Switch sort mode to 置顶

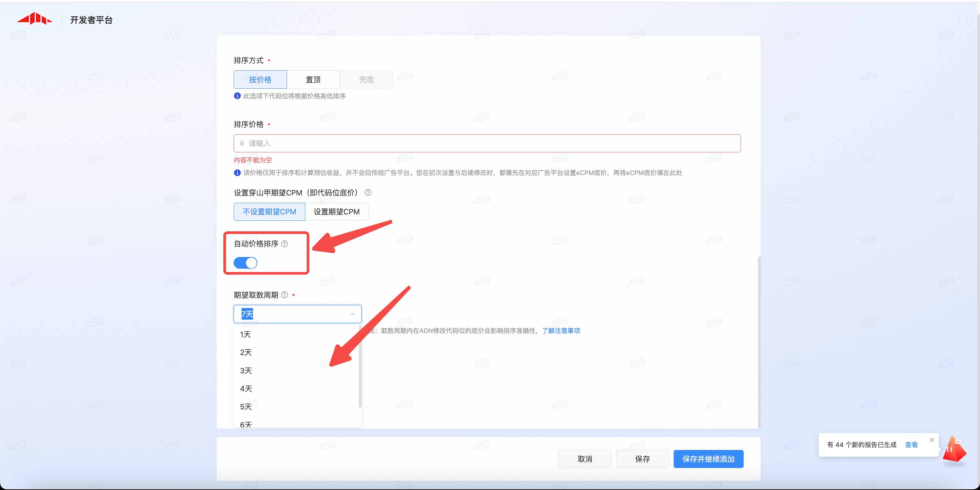pos(313,80)
